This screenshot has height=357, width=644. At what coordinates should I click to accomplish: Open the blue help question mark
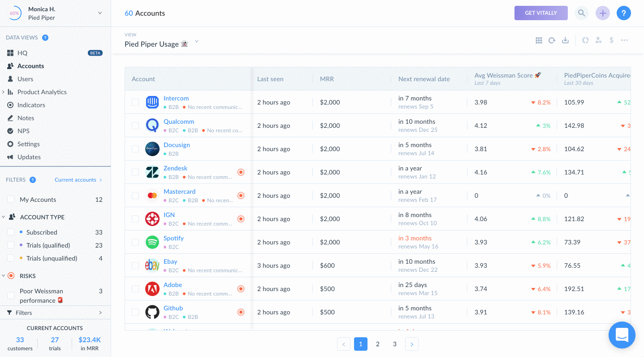click(x=624, y=13)
